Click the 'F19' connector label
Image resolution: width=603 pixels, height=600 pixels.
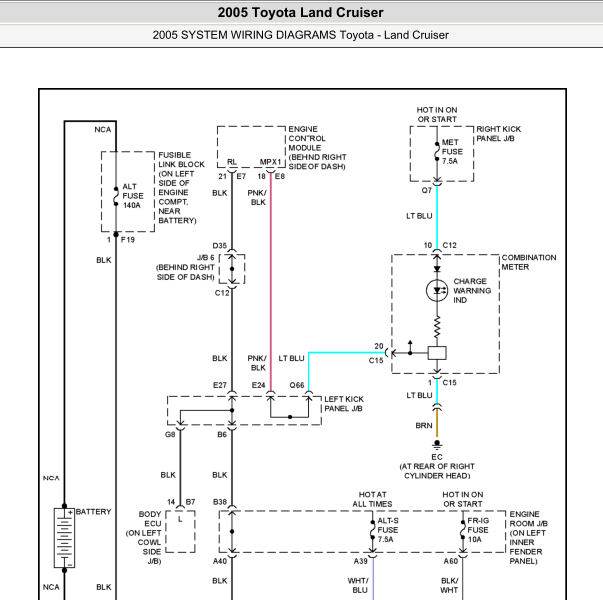[128, 240]
